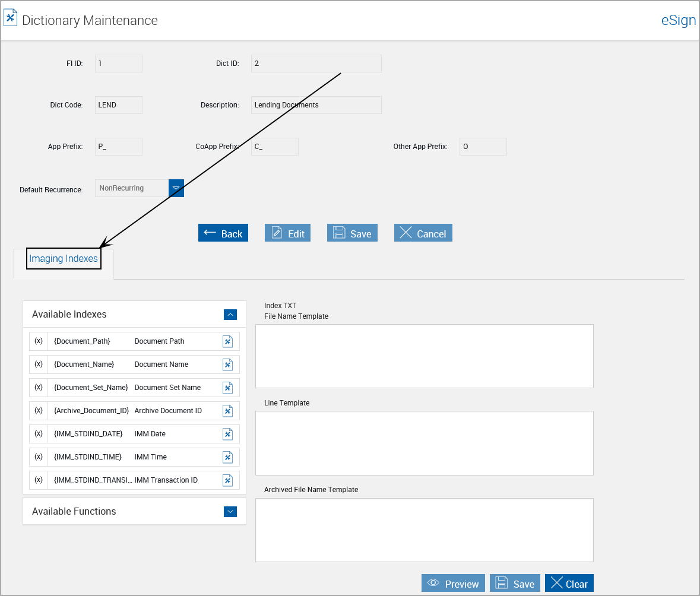This screenshot has width=700, height=596.
Task: Click the Clear button
Action: (x=569, y=584)
